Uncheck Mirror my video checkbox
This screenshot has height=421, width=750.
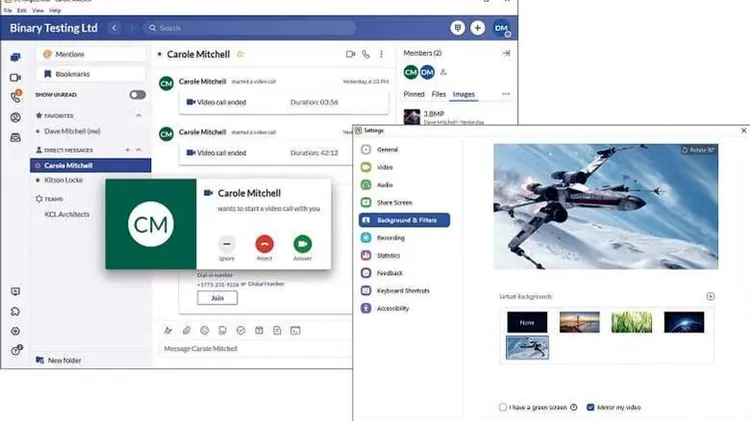tap(590, 407)
